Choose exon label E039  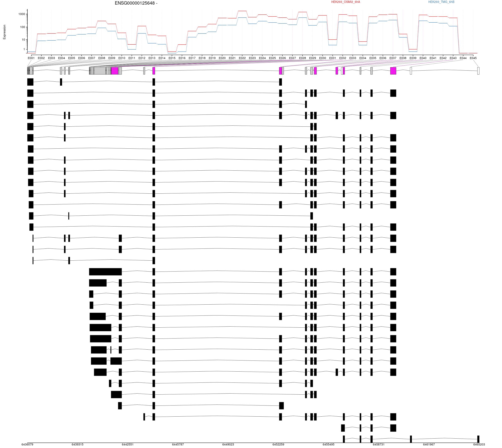(x=413, y=58)
